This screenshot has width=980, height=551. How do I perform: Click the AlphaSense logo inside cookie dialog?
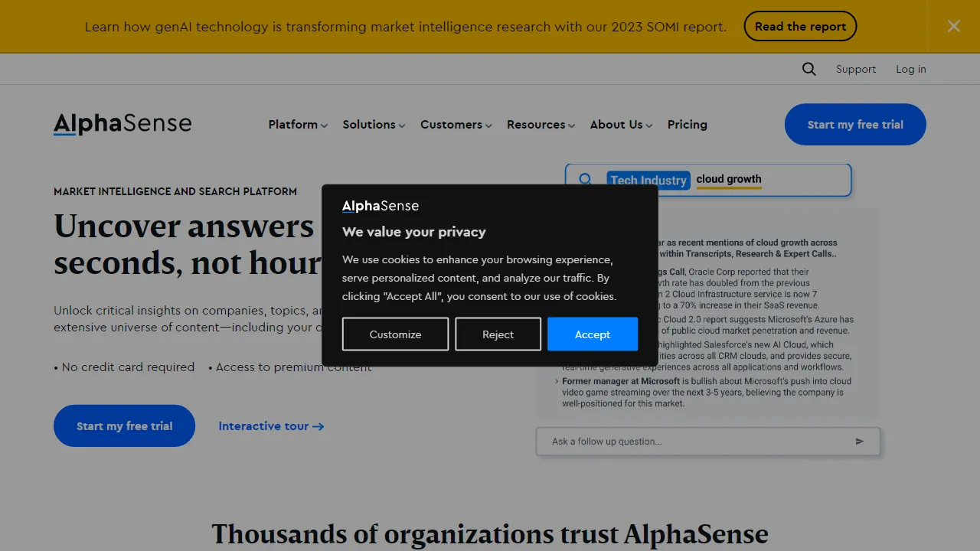(x=381, y=205)
